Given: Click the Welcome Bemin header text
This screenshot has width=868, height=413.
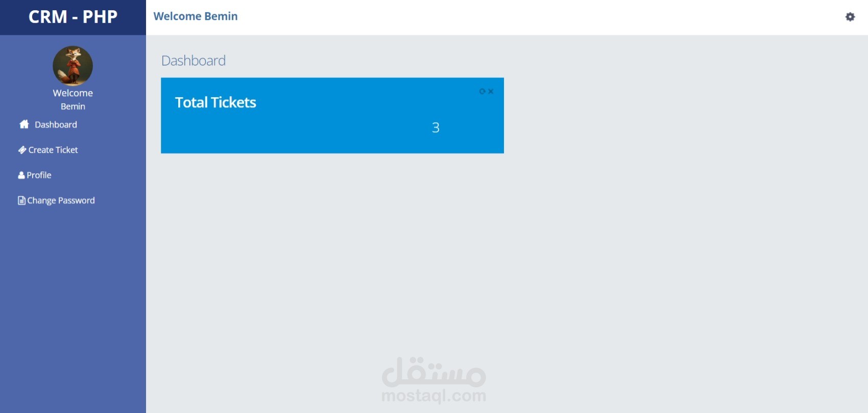Looking at the screenshot, I should point(196,16).
